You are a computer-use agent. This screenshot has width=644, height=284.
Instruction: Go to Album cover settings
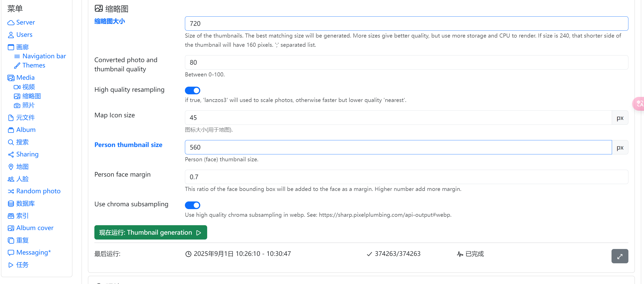(x=35, y=228)
